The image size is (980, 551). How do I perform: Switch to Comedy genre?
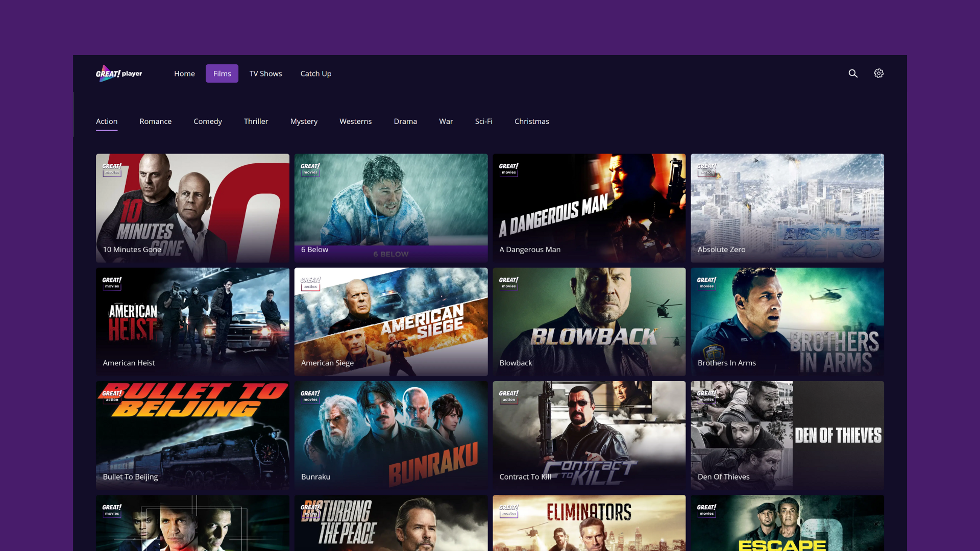pyautogui.click(x=208, y=121)
